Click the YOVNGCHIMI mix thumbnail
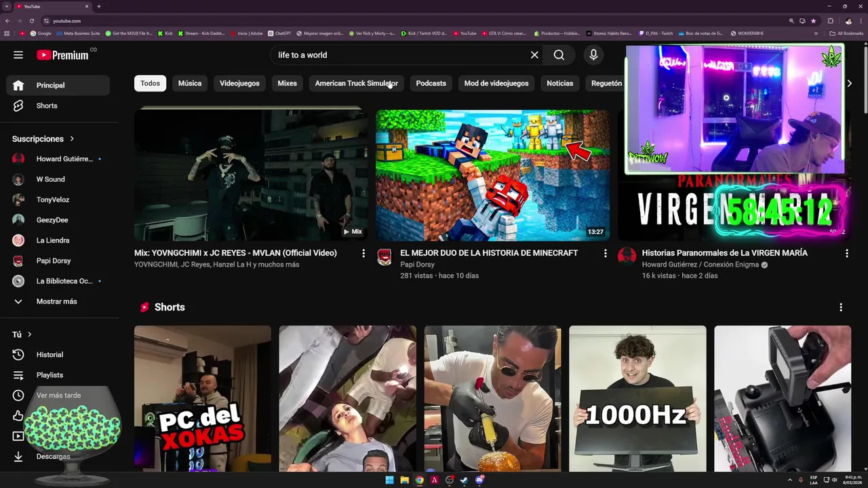 tap(251, 175)
